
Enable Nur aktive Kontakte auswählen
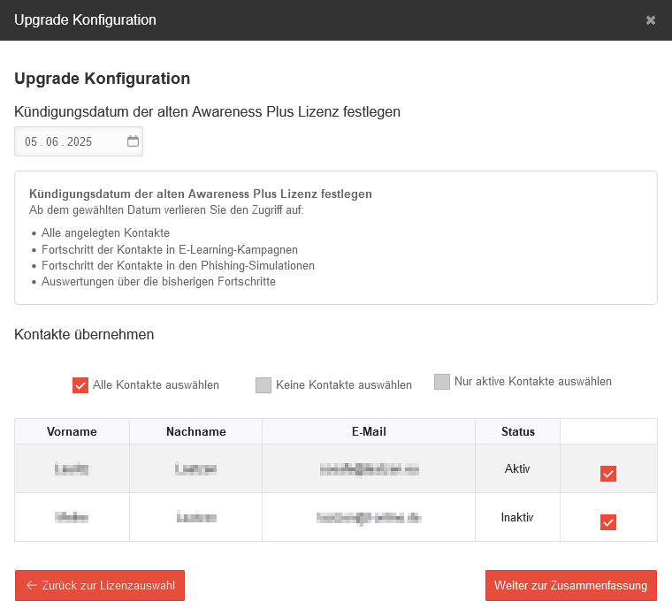[x=442, y=382]
